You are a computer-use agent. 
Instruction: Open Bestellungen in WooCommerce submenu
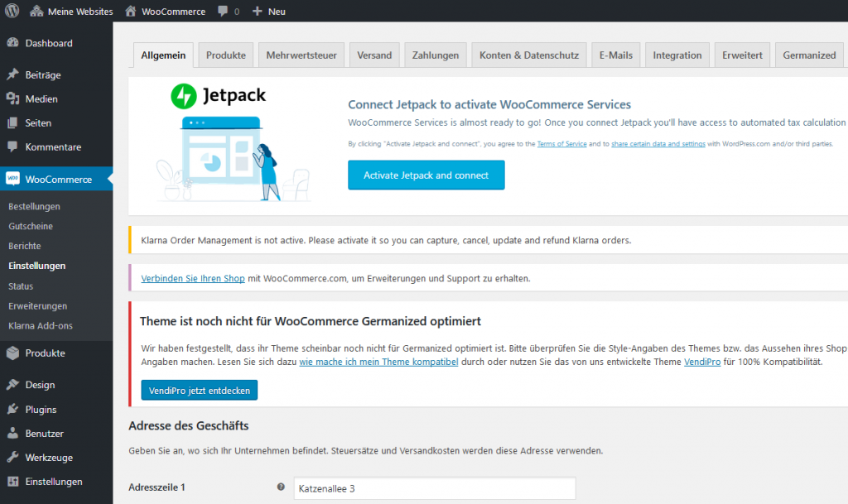pos(34,206)
